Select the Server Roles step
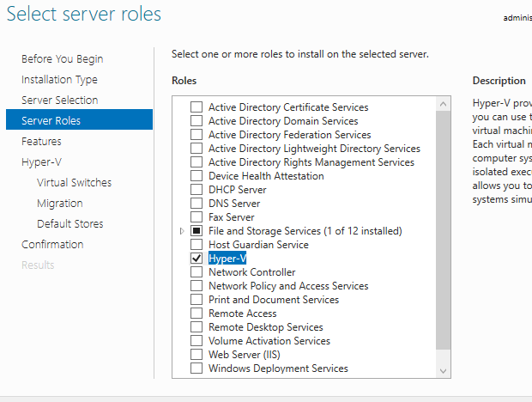The width and height of the screenshot is (532, 402). pyautogui.click(x=80, y=119)
